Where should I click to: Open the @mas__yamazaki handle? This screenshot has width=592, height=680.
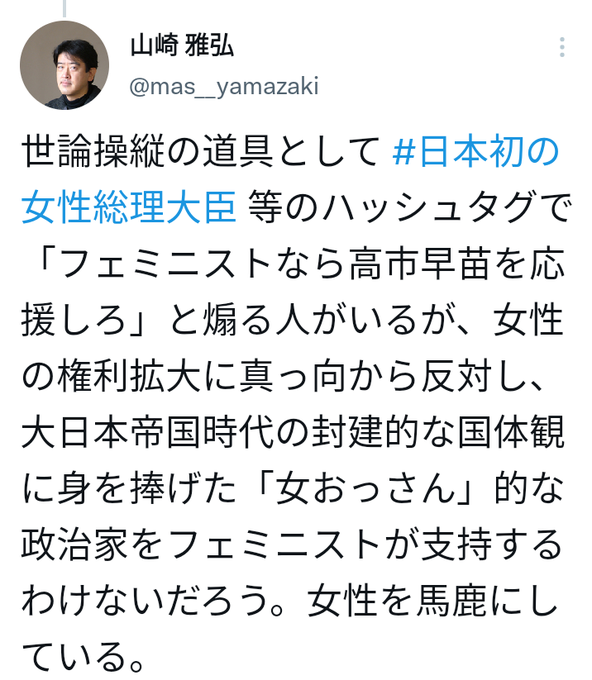point(224,86)
